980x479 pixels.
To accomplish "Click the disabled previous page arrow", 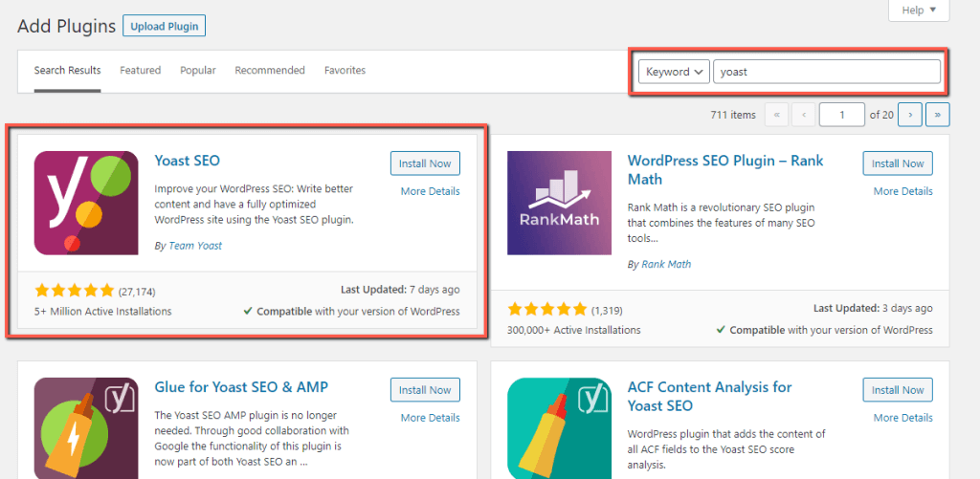I will (804, 115).
